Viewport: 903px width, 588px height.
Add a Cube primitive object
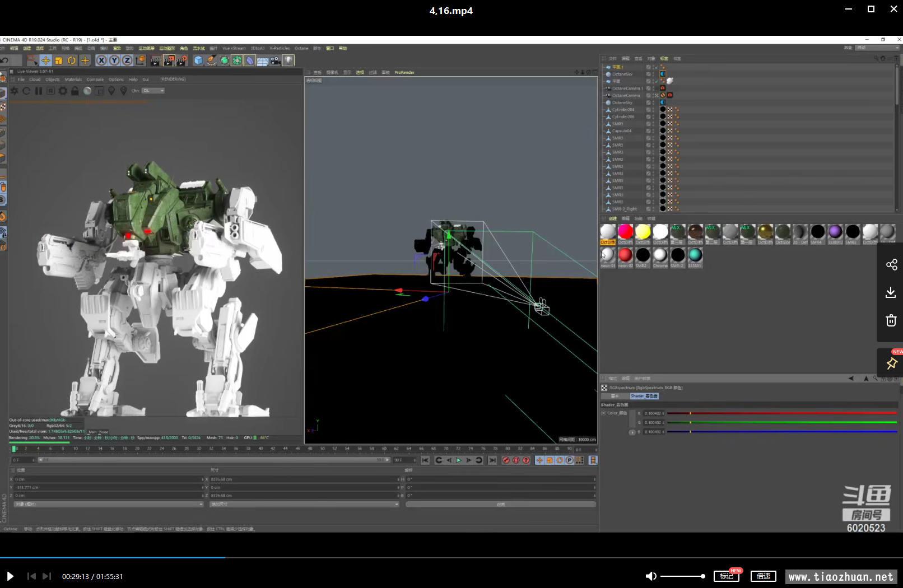[x=198, y=60]
